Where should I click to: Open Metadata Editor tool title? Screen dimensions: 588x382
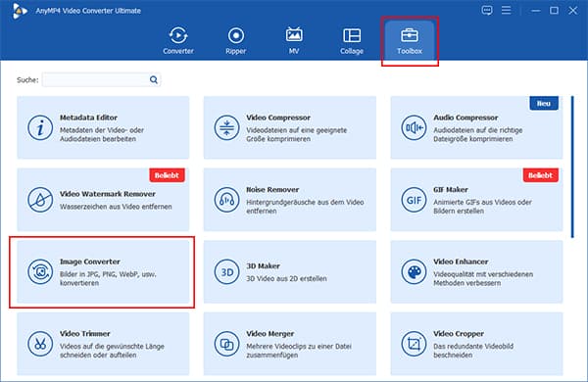88,118
